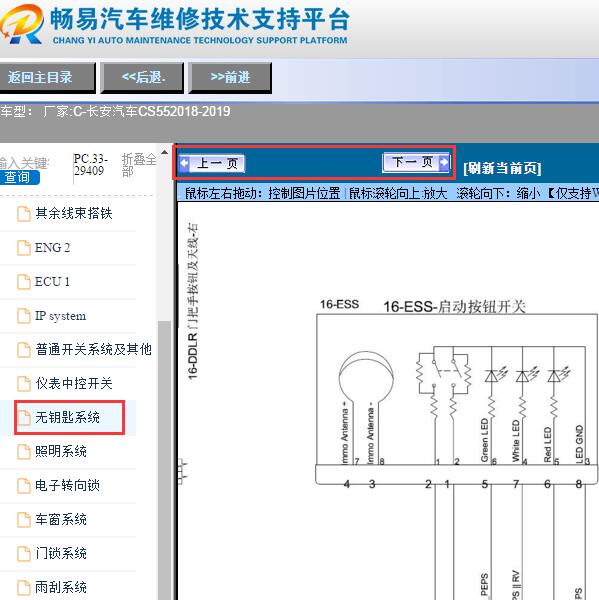Open the ECU 1 tree item
The height and width of the screenshot is (600, 599).
[52, 282]
